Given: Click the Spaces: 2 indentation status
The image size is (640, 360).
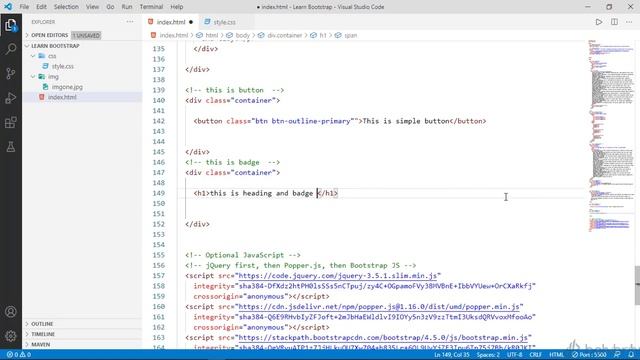Looking at the screenshot, I should click(x=488, y=355).
